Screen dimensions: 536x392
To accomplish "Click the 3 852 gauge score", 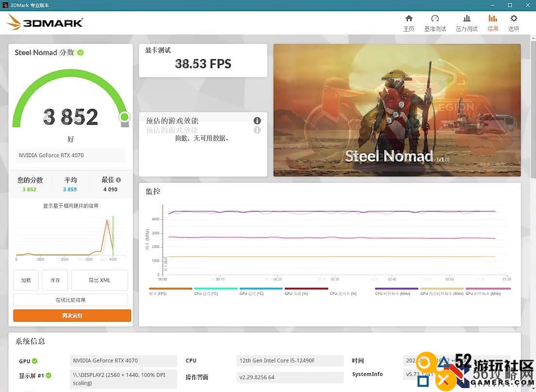I will coord(70,117).
